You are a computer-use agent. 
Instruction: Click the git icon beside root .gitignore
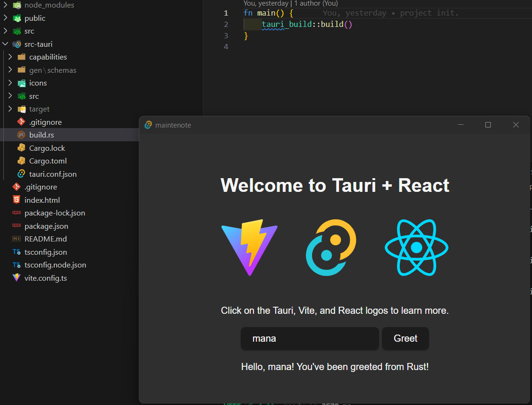click(x=16, y=187)
